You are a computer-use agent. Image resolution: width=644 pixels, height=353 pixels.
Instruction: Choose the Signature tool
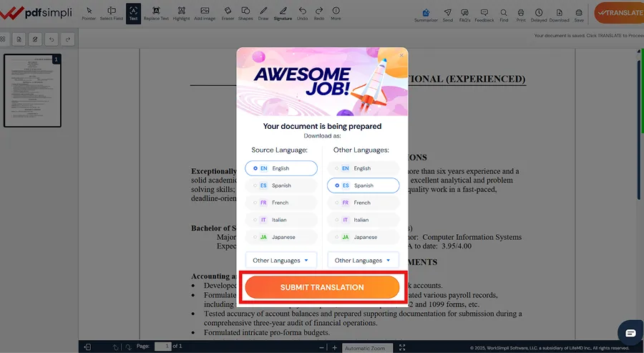282,14
